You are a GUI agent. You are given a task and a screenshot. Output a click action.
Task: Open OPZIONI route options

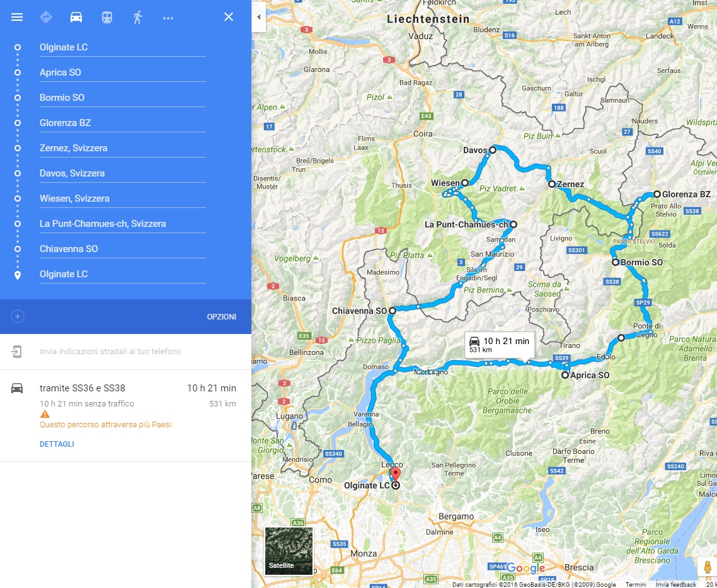click(221, 317)
